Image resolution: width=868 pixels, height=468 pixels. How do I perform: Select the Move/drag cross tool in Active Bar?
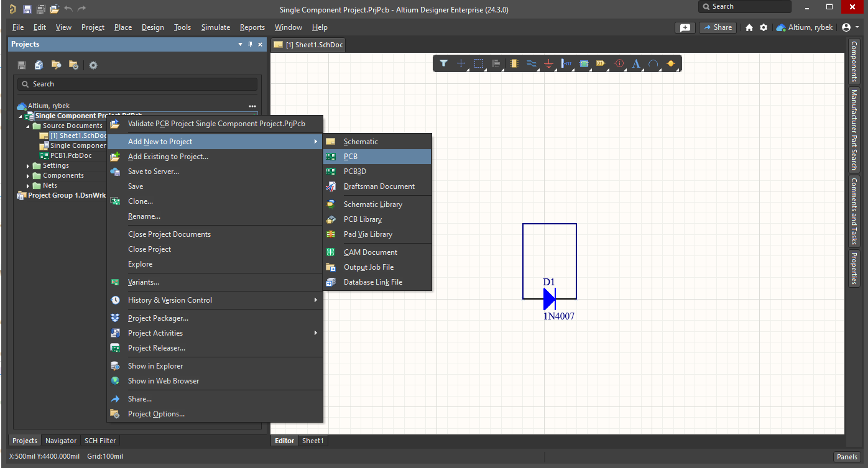[x=461, y=63]
